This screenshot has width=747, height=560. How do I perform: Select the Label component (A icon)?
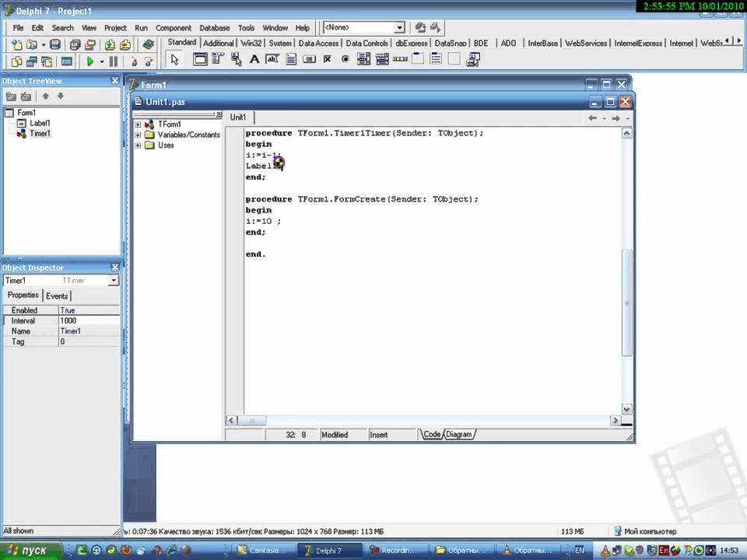254,59
